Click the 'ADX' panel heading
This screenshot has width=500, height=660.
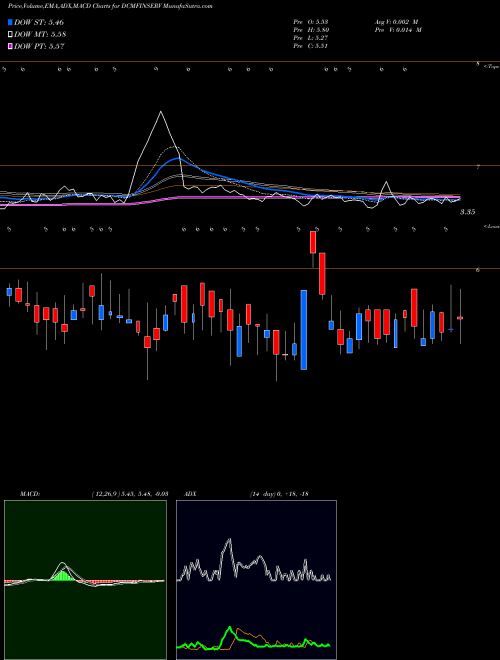pyautogui.click(x=190, y=494)
